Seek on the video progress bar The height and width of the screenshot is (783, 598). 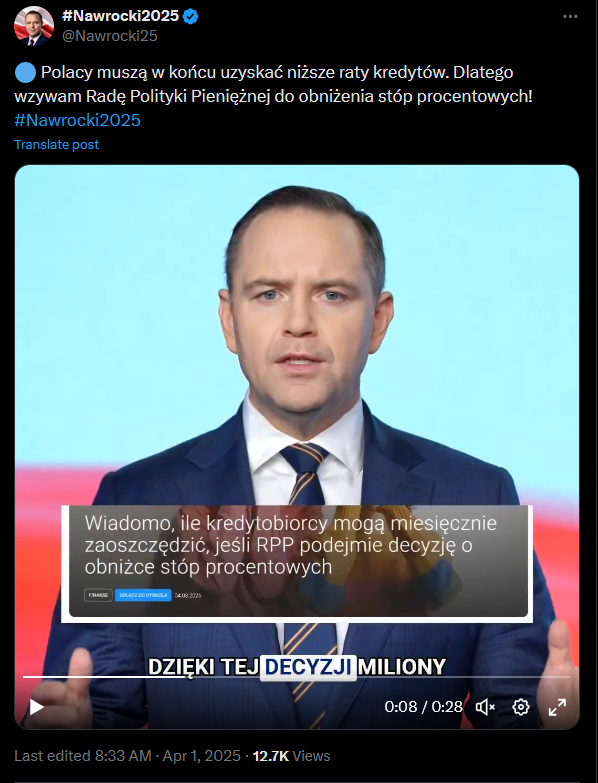pyautogui.click(x=297, y=677)
